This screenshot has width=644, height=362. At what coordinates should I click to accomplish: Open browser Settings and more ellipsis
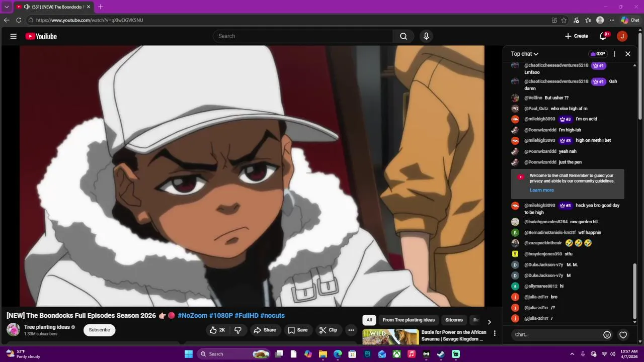coord(612,20)
